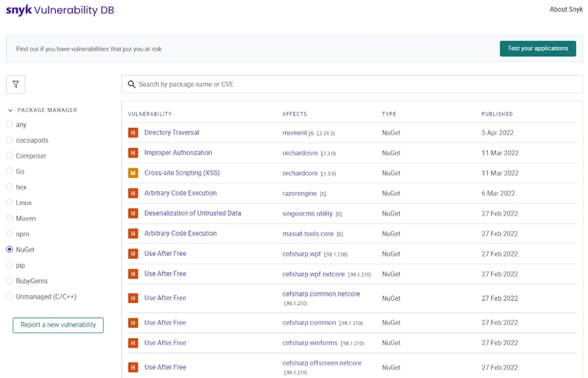Click the H badge for the razorengine vulnerability

[x=133, y=193]
